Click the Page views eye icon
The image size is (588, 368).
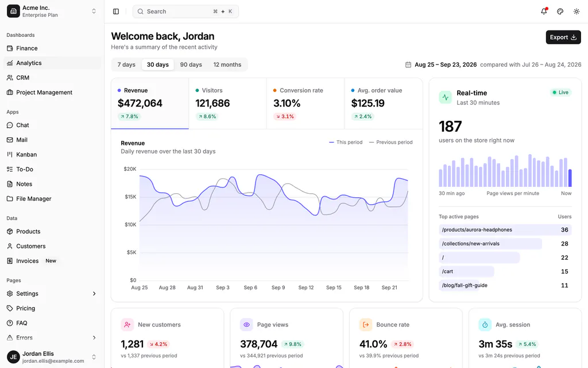click(246, 324)
